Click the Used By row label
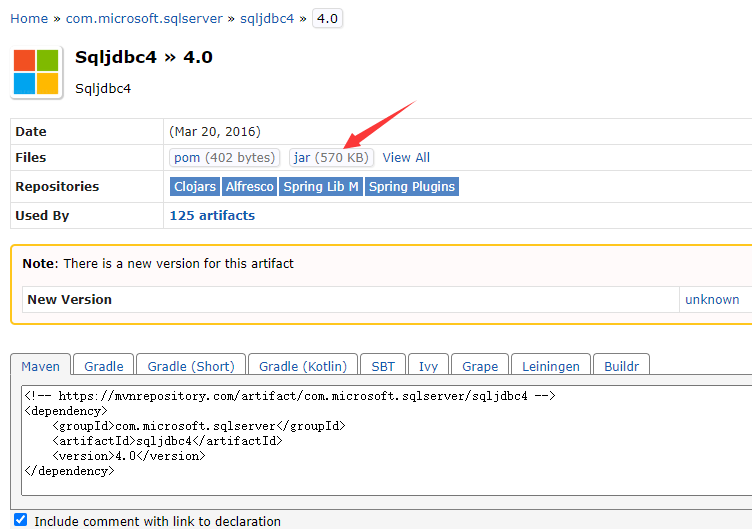752x532 pixels. tap(42, 215)
